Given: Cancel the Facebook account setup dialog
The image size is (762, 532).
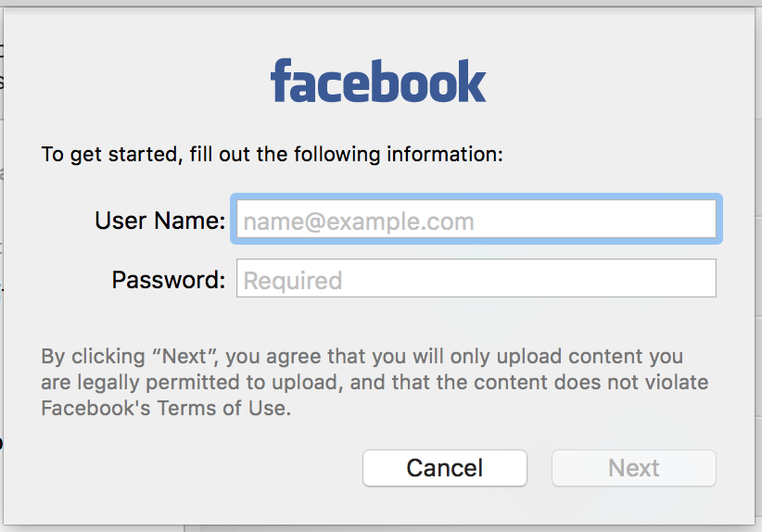Looking at the screenshot, I should (x=445, y=468).
